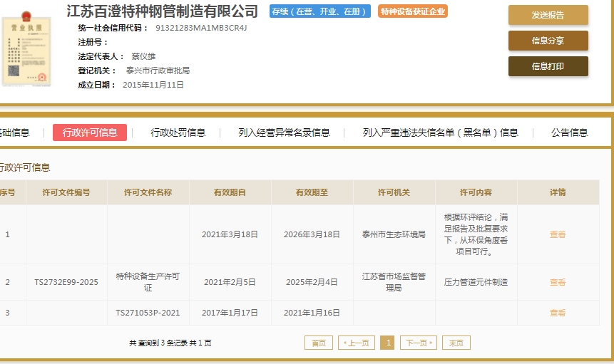Select 压力管道元件制造 content cell
614x364 pixels.
coord(476,282)
